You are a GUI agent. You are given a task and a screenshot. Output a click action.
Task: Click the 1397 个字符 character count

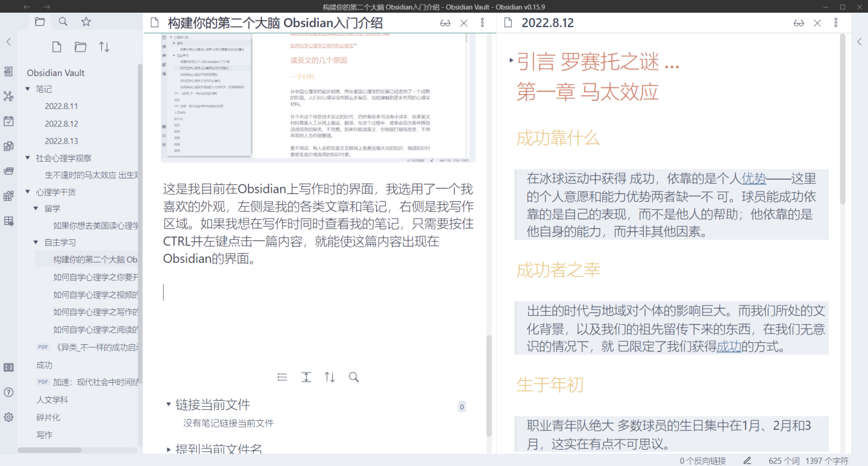point(827,461)
